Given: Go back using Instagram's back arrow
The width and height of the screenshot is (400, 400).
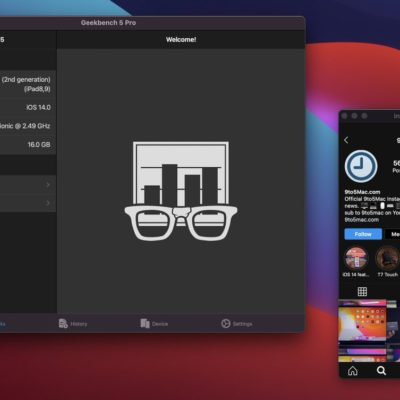Looking at the screenshot, I should click(346, 140).
